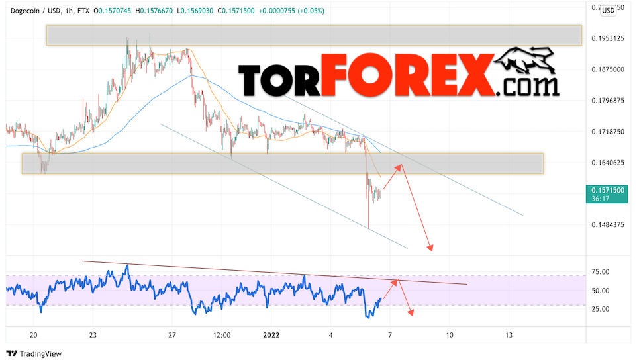Click the 0.1875000 price axis label
Image resolution: width=637 pixels, height=364 pixels.
tap(608, 69)
